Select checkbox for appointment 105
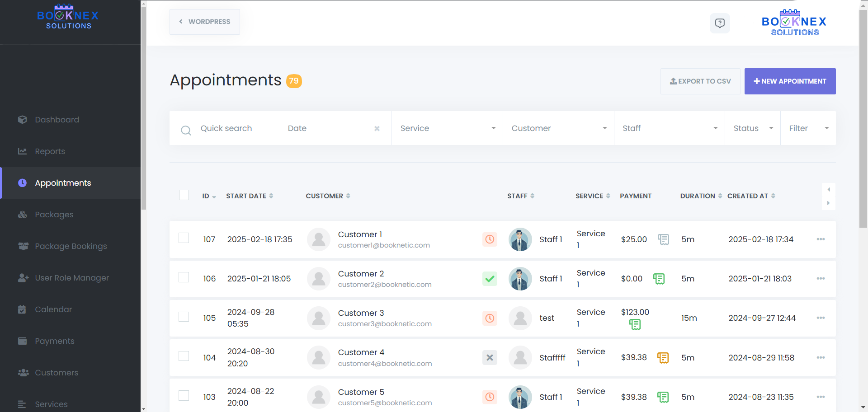Viewport: 868px width, 412px height. (x=184, y=317)
